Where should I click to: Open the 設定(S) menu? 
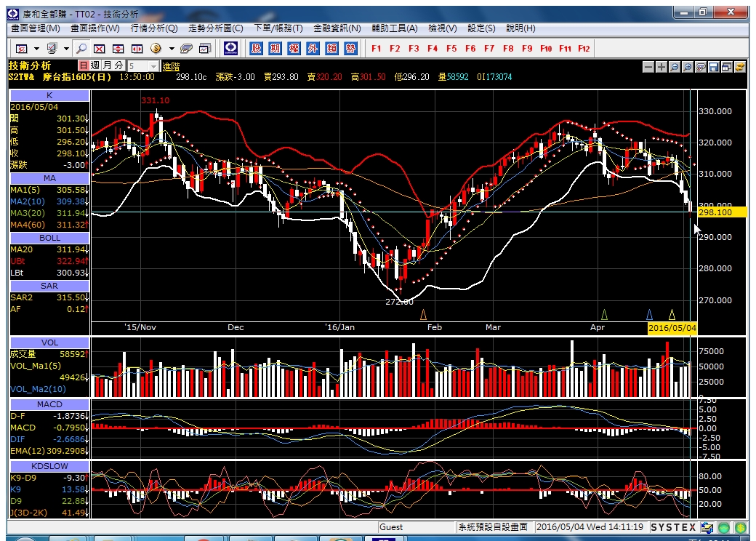[481, 28]
